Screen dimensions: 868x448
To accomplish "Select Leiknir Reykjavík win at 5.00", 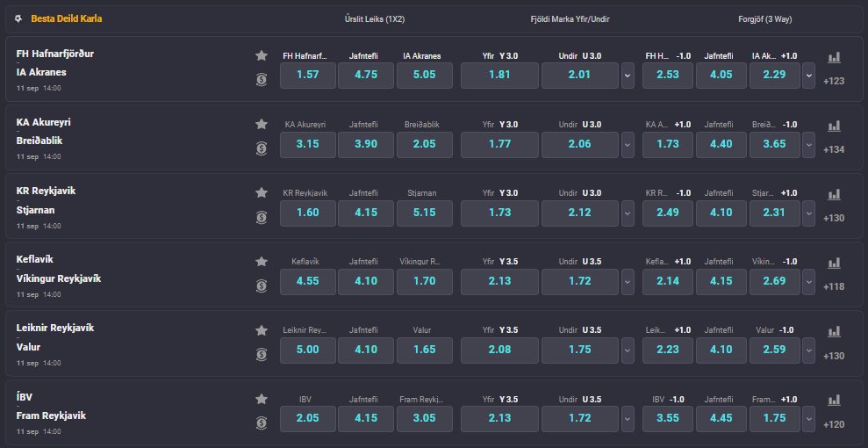I will point(308,350).
